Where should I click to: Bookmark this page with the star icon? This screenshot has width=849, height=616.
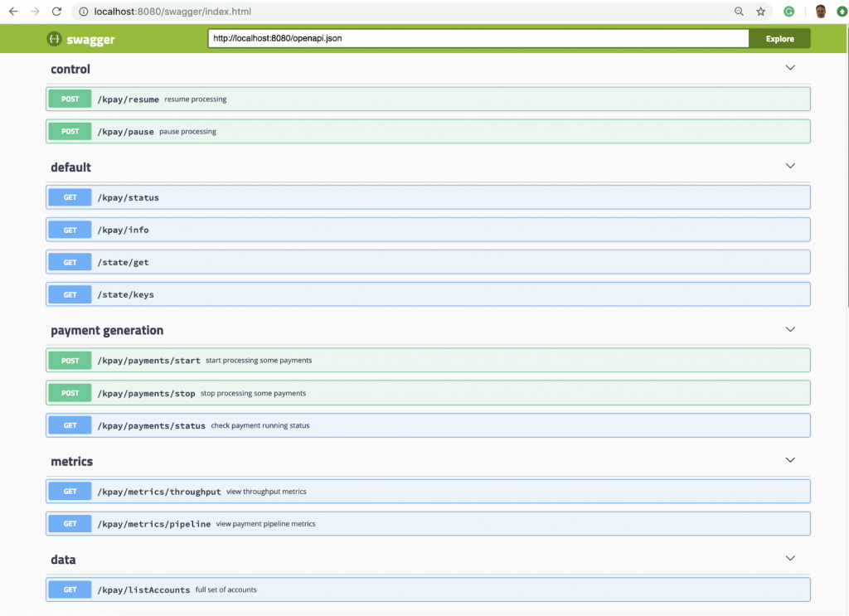click(x=761, y=12)
